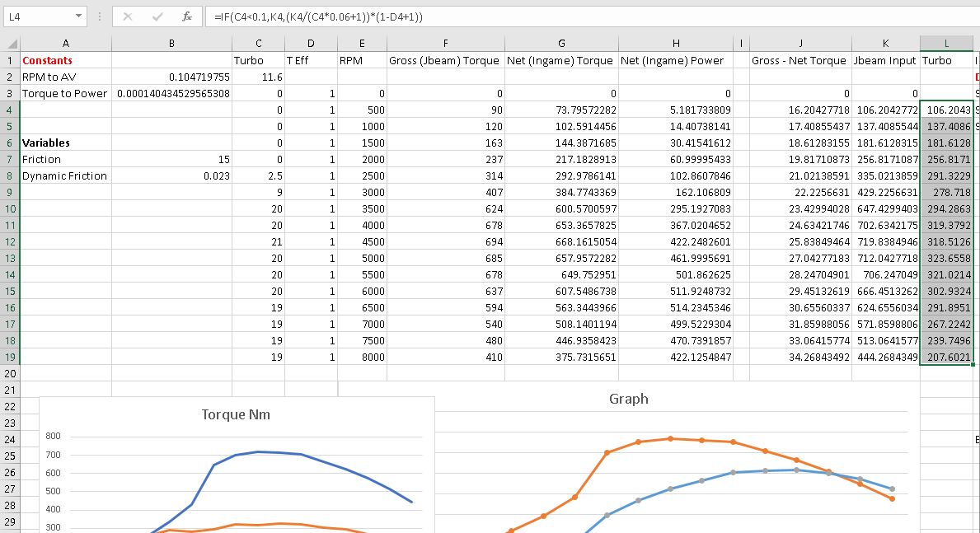The image size is (980, 533).
Task: Click the Turbo boost value 21 cell
Action: [x=259, y=242]
